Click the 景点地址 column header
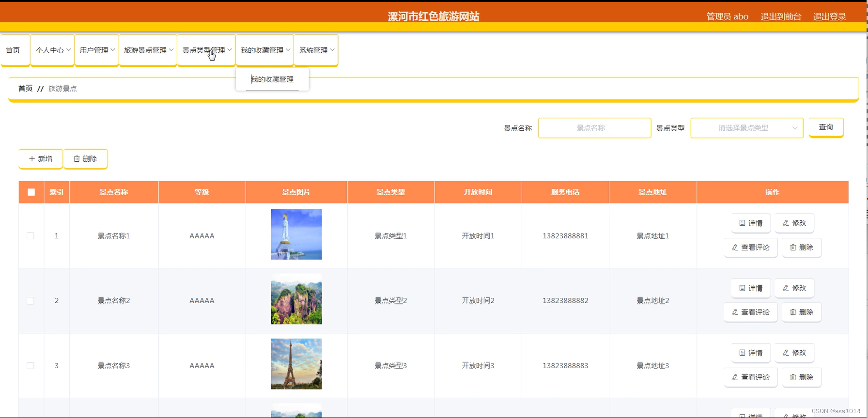Screen dimensions: 868x418 653,192
